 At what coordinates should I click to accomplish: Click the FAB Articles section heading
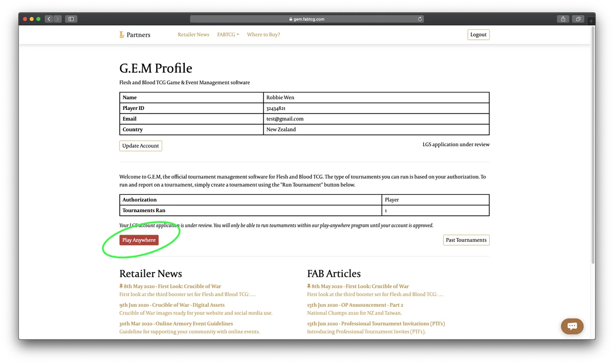[x=334, y=274]
